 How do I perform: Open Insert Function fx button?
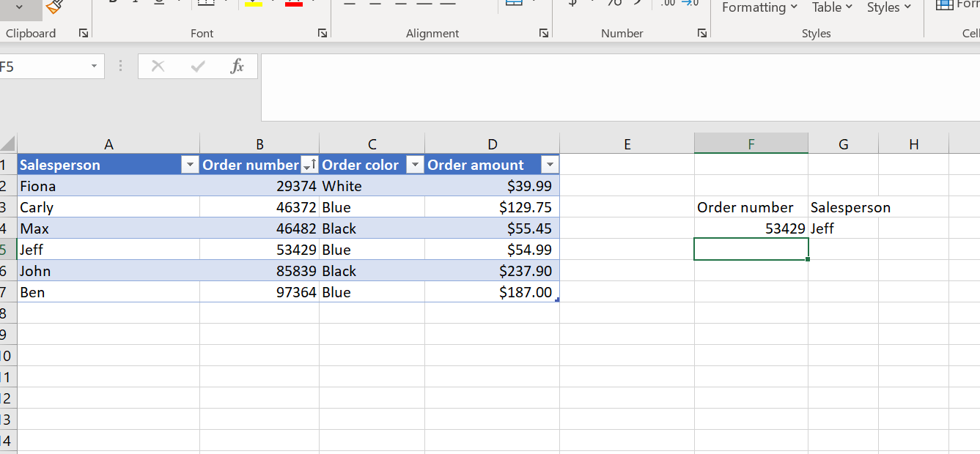click(x=237, y=66)
